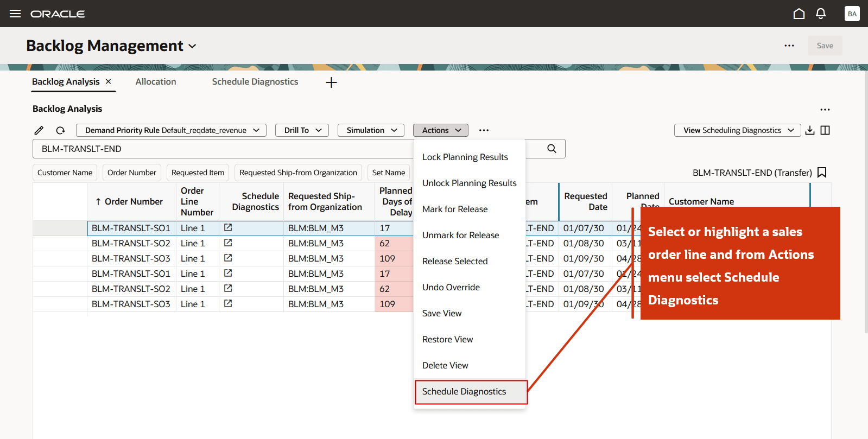
Task: Click the pencil edit icon
Action: click(39, 130)
